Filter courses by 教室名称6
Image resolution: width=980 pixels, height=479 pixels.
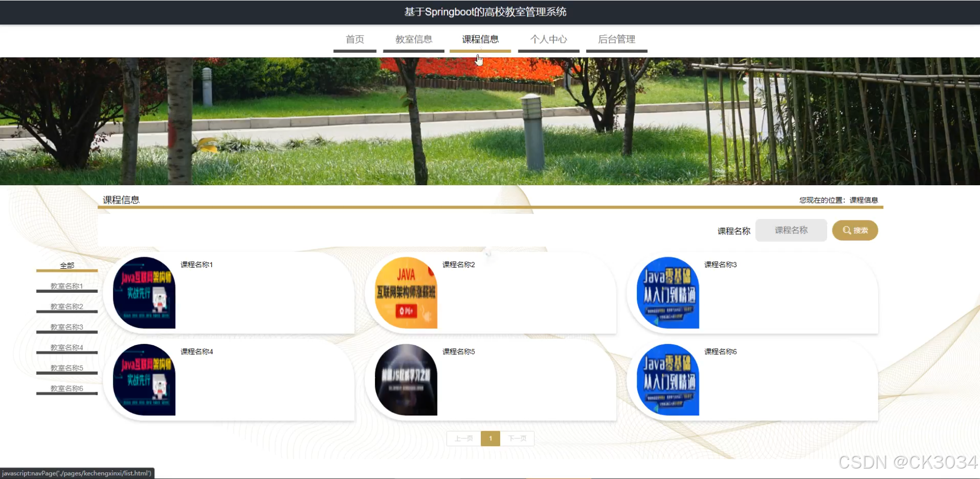tap(67, 388)
